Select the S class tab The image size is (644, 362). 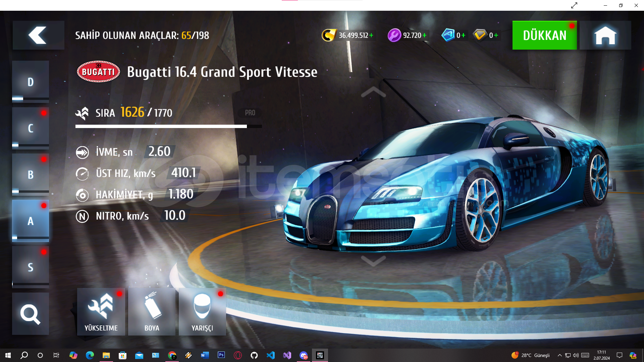coord(31,267)
